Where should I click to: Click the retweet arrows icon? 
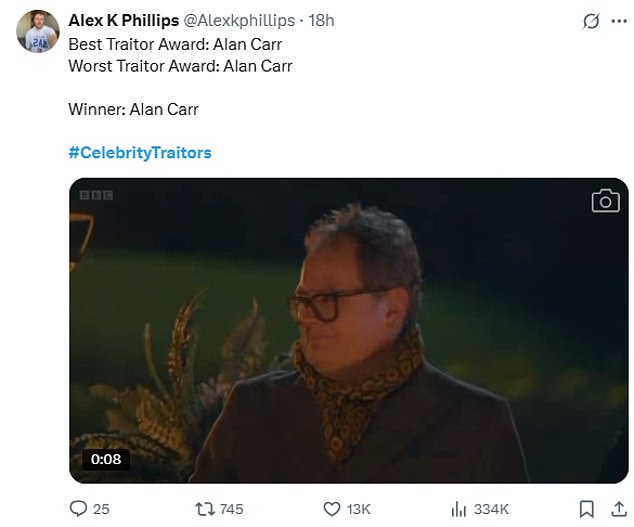203,509
